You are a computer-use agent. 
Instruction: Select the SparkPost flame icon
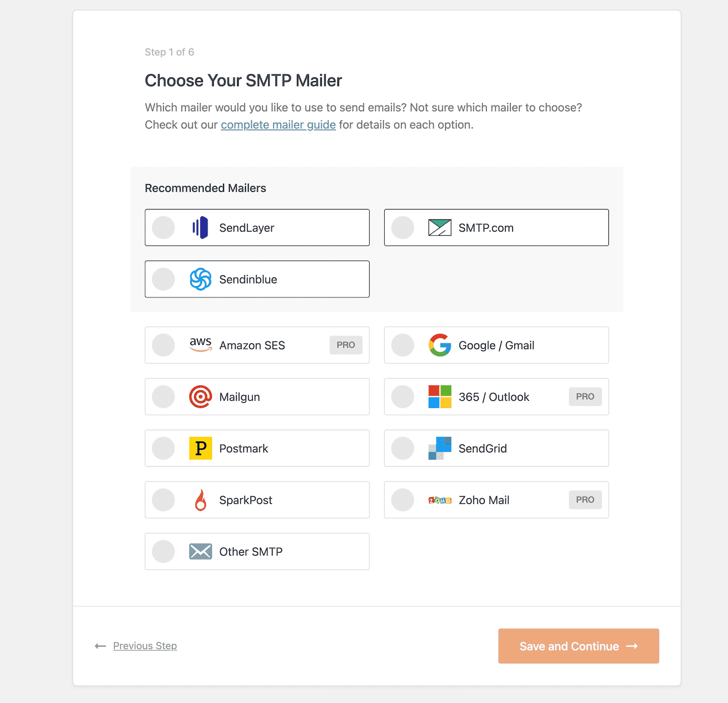point(201,500)
